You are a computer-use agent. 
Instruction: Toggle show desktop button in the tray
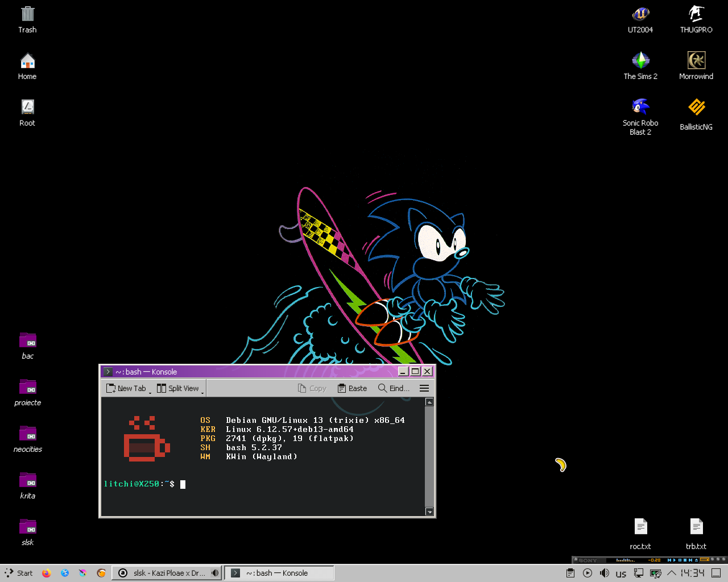click(x=716, y=573)
